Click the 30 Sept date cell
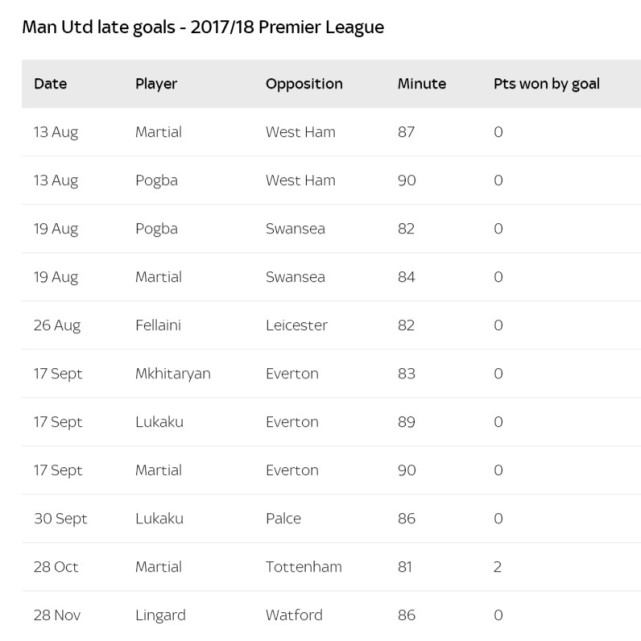 pyautogui.click(x=60, y=519)
